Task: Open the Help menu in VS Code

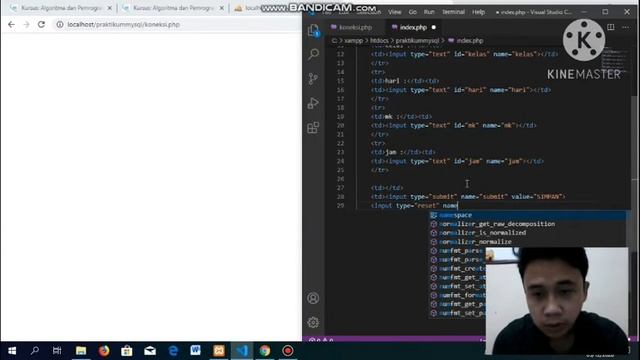Action: click(x=478, y=12)
